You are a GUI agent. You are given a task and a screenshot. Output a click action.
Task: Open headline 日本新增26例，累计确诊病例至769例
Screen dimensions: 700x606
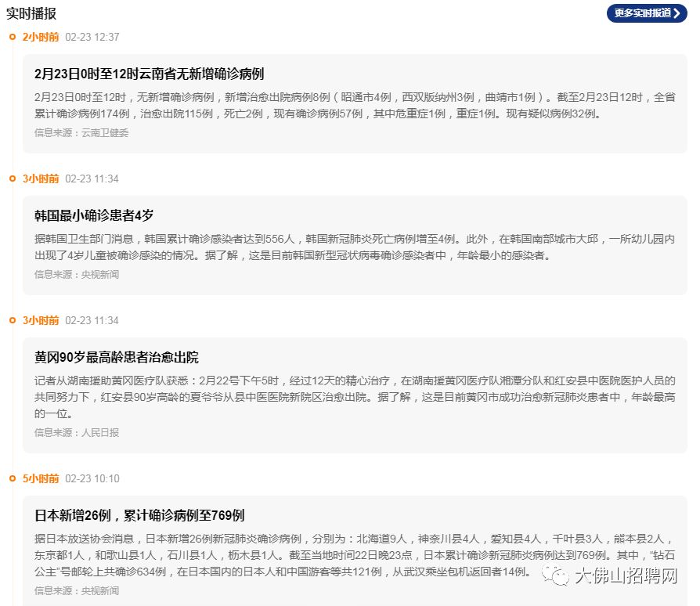pyautogui.click(x=139, y=515)
